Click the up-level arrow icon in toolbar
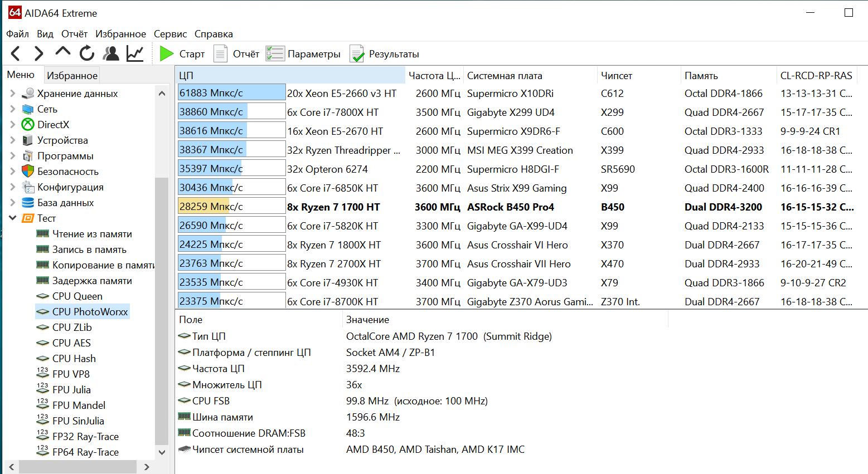The height and width of the screenshot is (474, 868). click(x=63, y=52)
